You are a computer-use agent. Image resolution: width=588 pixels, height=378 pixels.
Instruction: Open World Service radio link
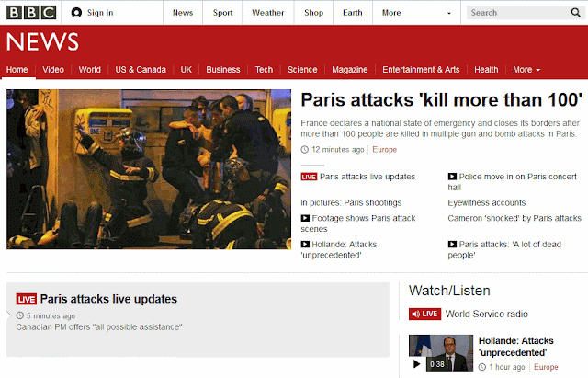[486, 315]
